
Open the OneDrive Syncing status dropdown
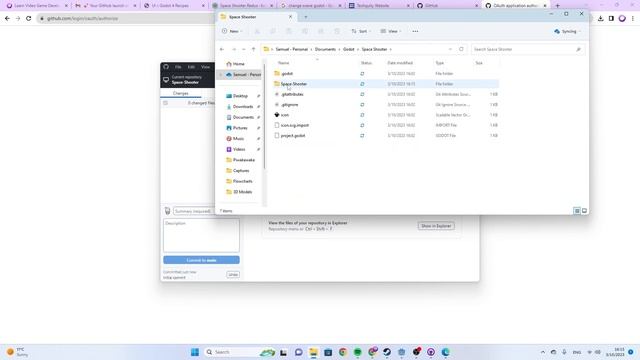(x=567, y=31)
